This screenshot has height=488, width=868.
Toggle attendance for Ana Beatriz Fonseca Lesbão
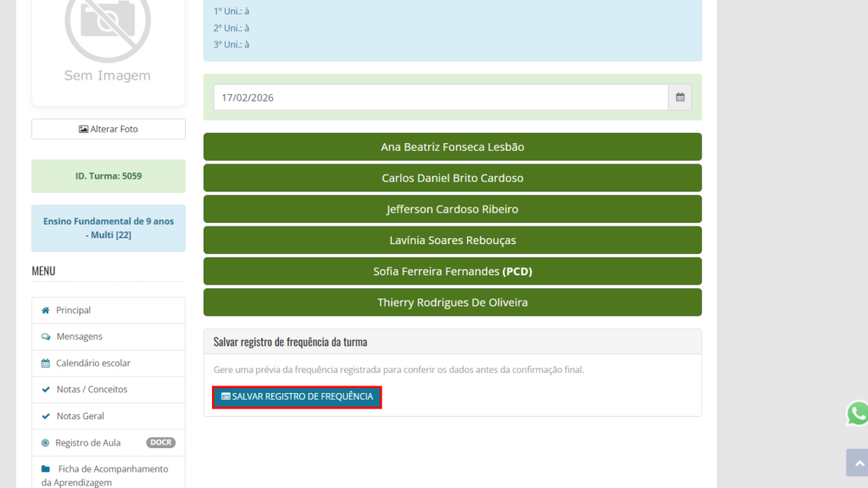tap(453, 147)
